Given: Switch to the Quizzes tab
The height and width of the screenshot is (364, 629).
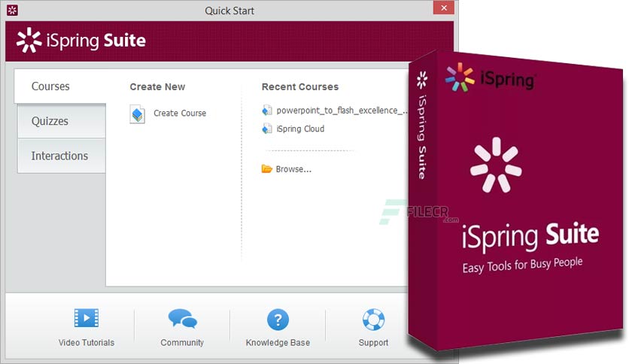Looking at the screenshot, I should (62, 121).
